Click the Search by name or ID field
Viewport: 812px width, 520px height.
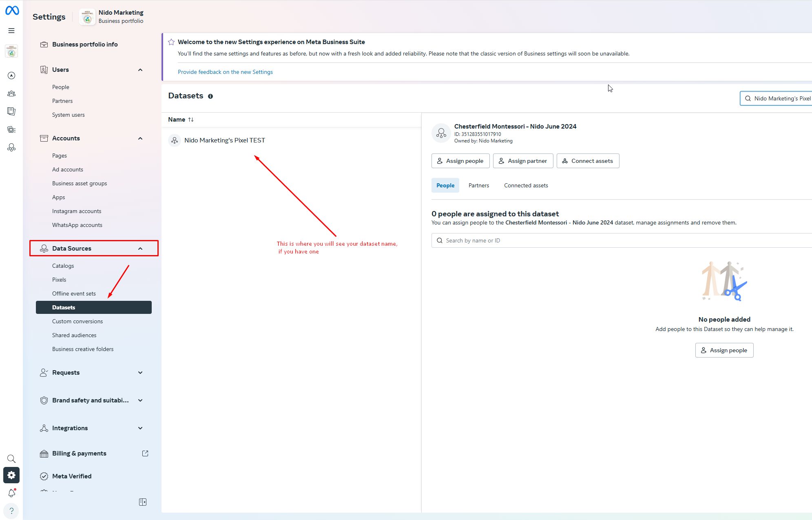tap(622, 240)
